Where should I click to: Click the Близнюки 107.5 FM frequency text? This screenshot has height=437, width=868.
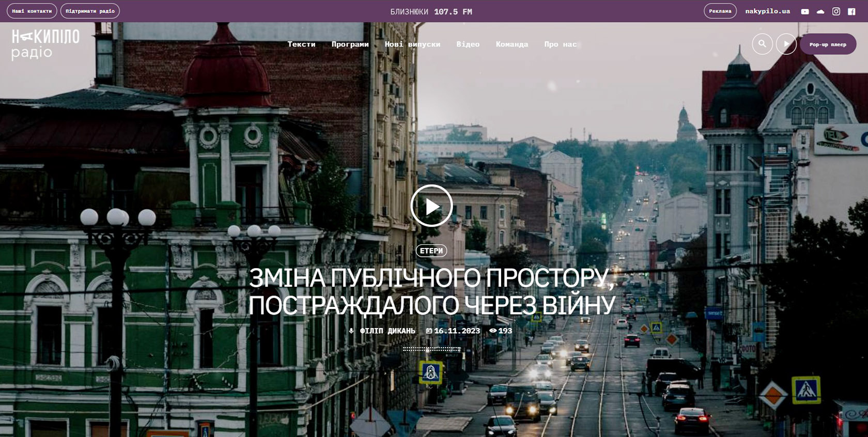click(x=431, y=11)
